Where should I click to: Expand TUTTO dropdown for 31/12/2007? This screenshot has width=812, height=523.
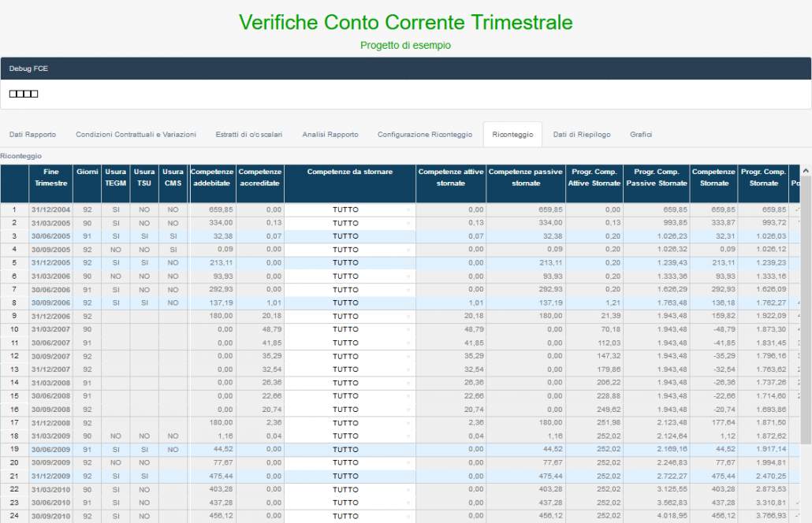350,369
